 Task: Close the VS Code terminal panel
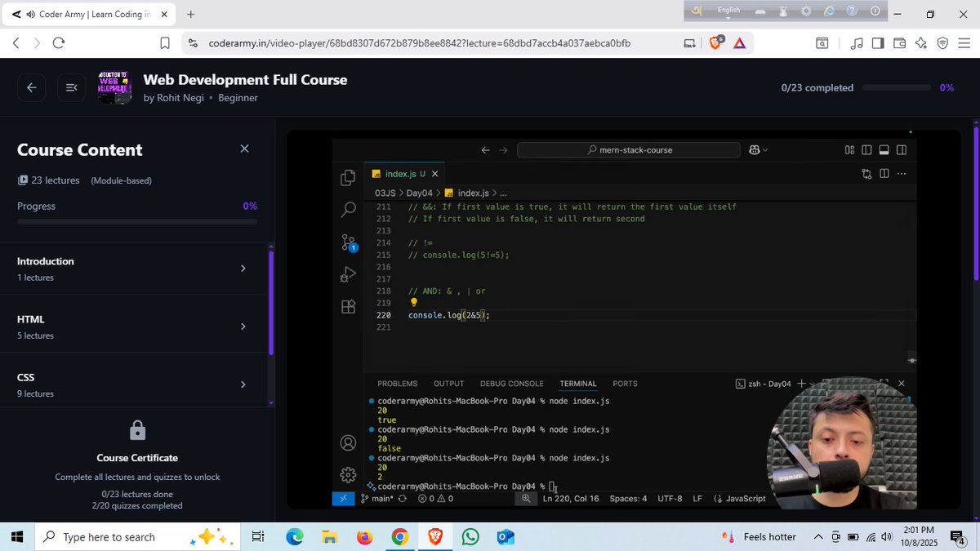coord(902,383)
